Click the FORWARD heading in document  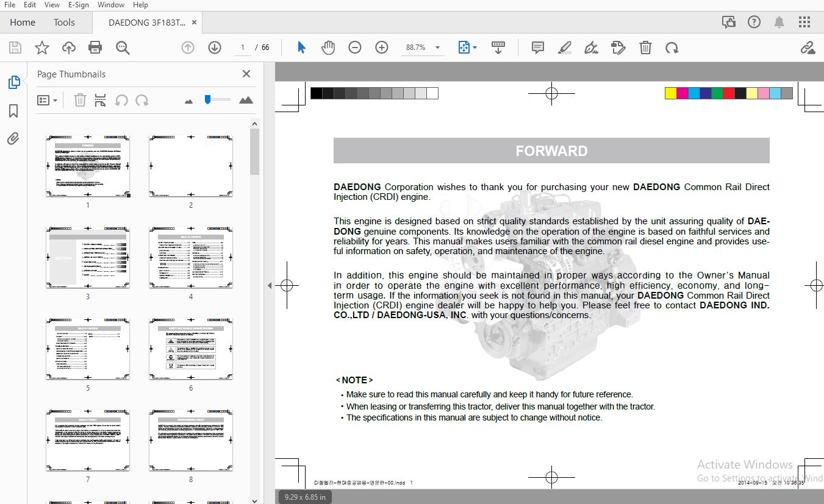pyautogui.click(x=551, y=151)
